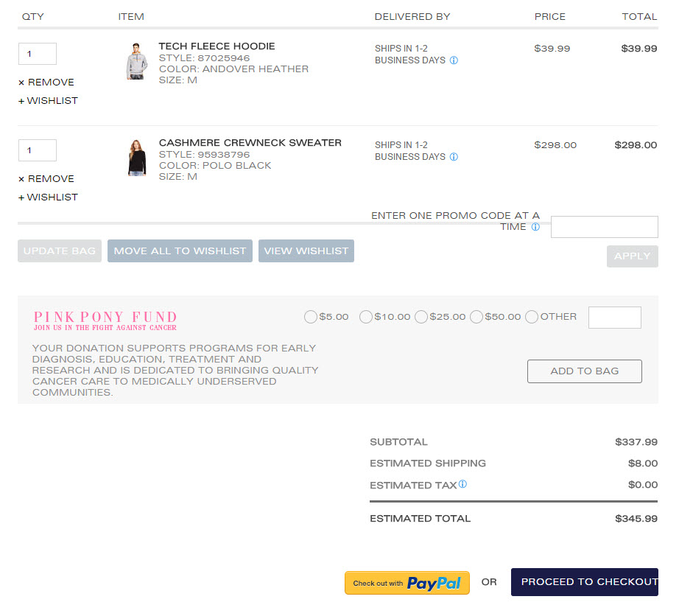Screen dimensions: 679x616
Task: Open estimated tax info icon
Action: tap(463, 484)
